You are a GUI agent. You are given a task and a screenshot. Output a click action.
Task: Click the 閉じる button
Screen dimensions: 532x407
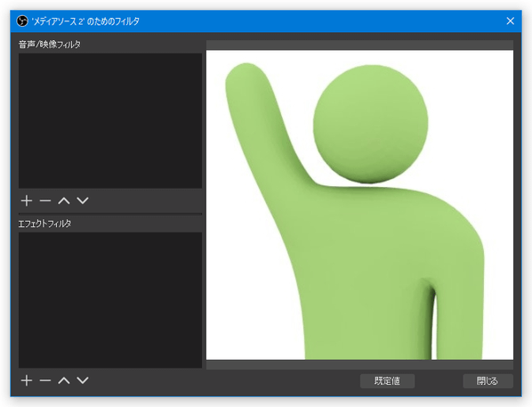tap(488, 381)
